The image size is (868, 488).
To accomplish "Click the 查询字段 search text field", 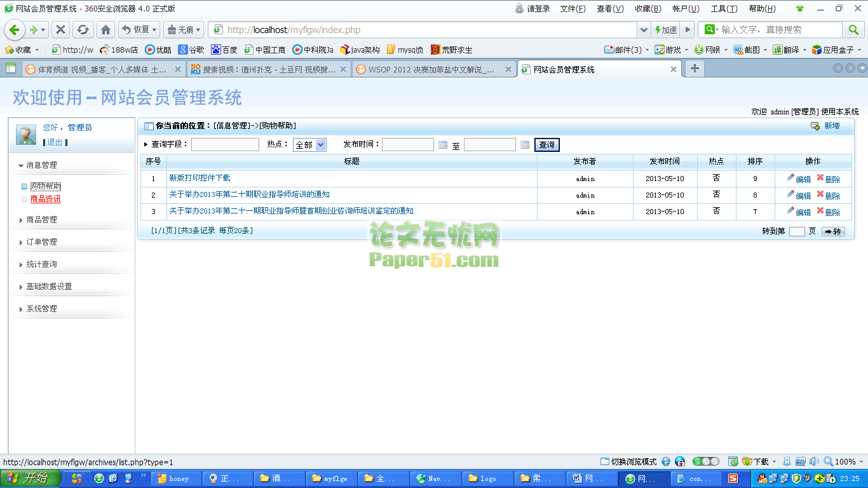I will click(x=225, y=145).
